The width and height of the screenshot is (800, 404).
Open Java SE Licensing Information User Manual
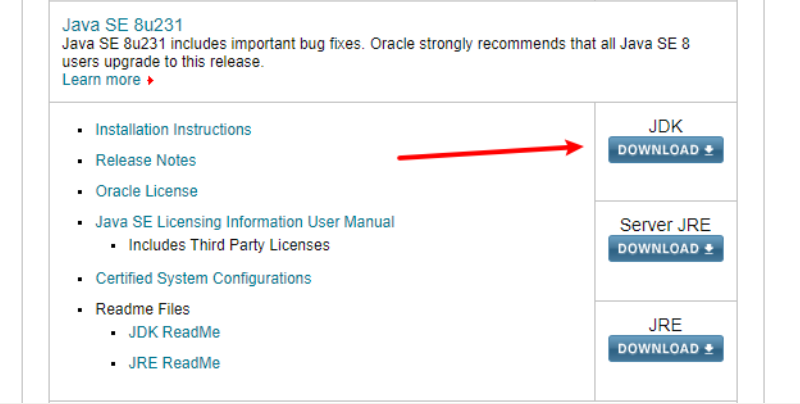coord(245,222)
